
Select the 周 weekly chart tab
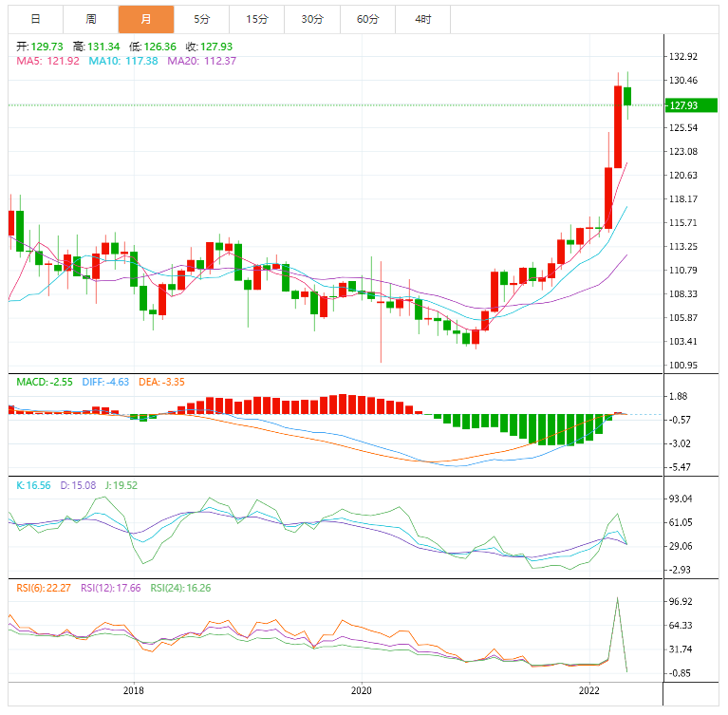(x=90, y=19)
